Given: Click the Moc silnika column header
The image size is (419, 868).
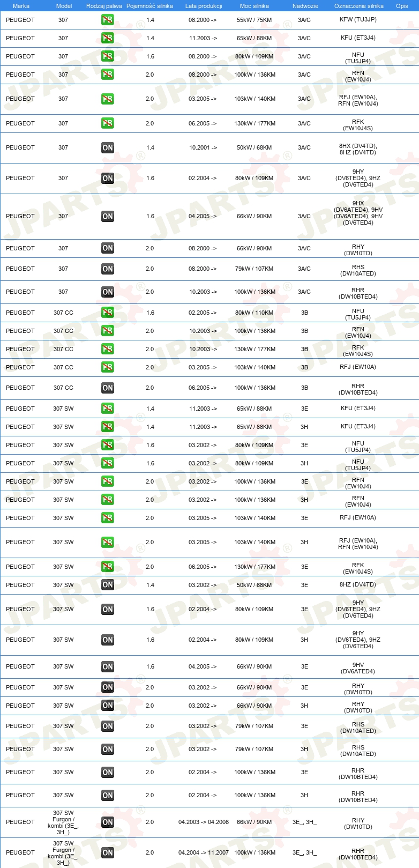Looking at the screenshot, I should tap(255, 6).
